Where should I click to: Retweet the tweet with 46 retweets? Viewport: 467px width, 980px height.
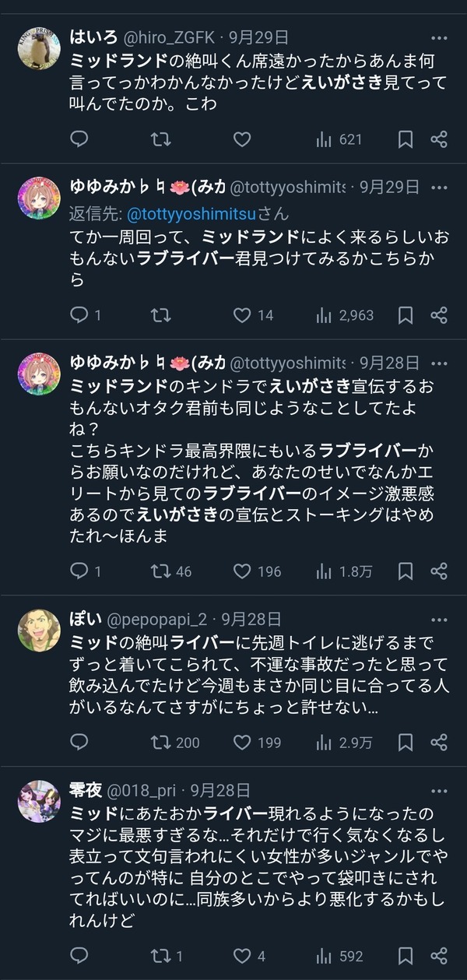point(171,571)
